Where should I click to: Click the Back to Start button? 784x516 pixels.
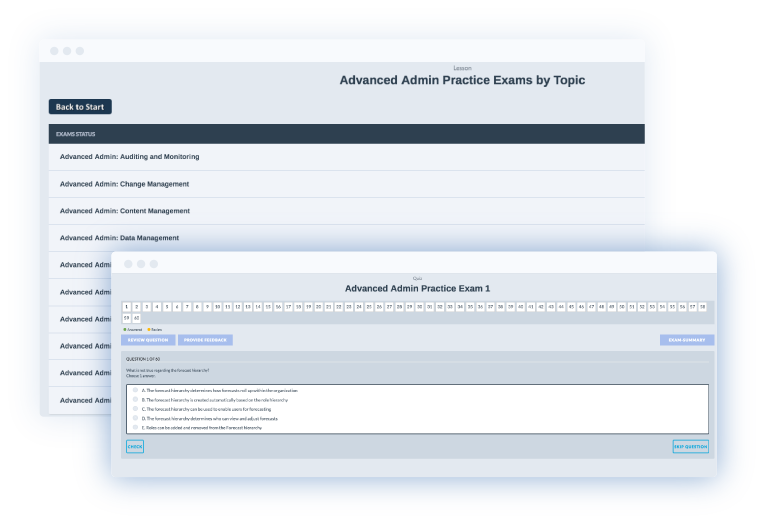pos(80,107)
